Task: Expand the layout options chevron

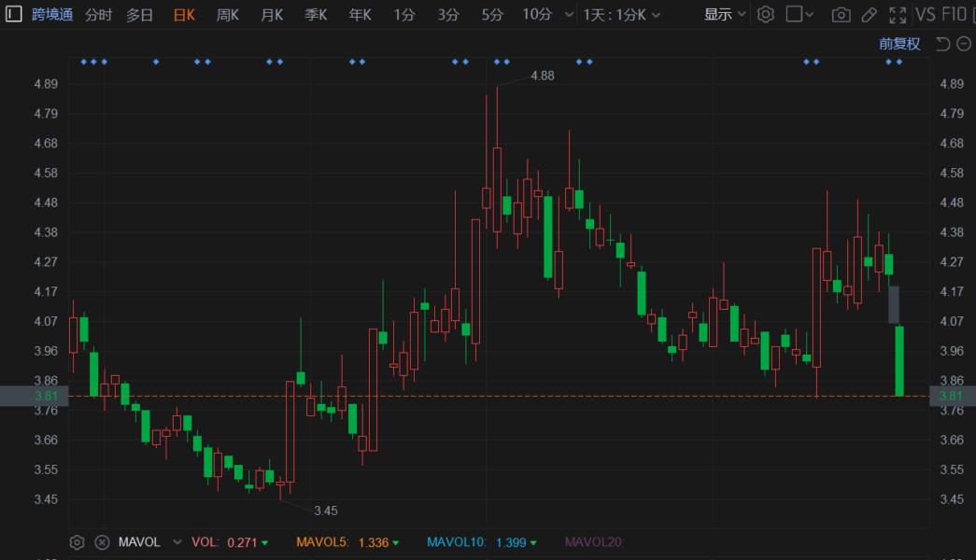Action: [809, 14]
